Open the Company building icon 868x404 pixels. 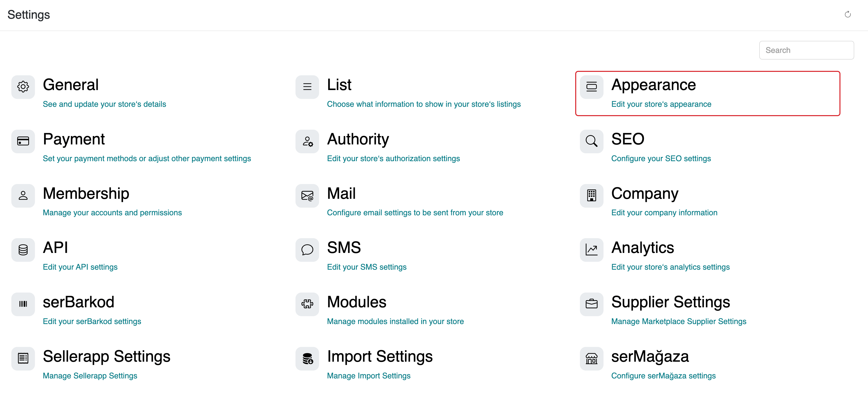pyautogui.click(x=591, y=195)
